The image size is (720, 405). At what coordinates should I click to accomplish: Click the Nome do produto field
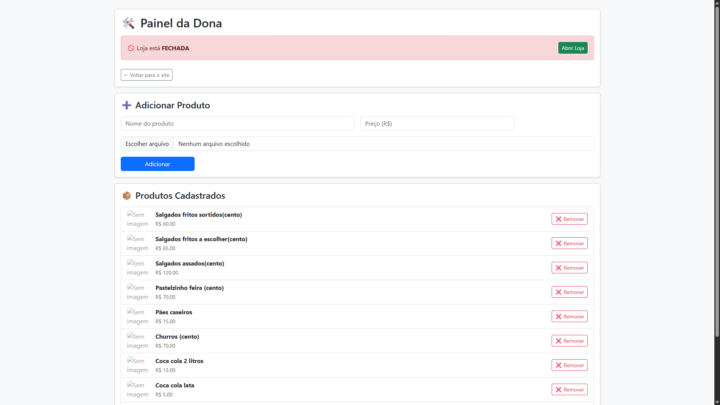(x=237, y=123)
